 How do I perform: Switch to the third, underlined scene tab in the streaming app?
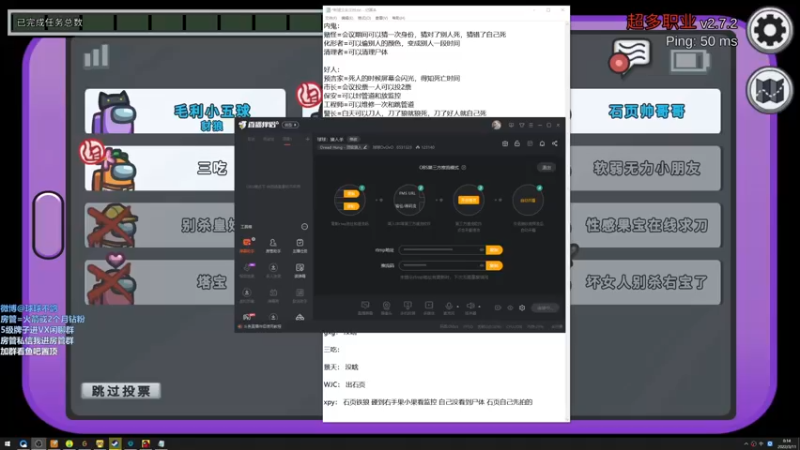coord(287,139)
